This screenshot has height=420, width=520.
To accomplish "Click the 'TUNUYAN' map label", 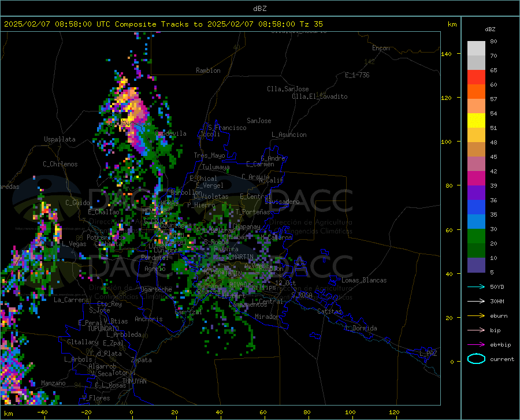I will pyautogui.click(x=134, y=381).
